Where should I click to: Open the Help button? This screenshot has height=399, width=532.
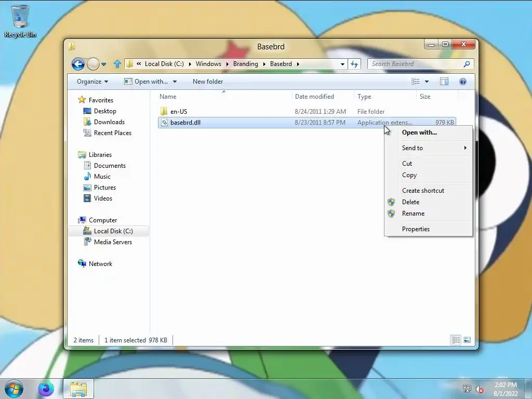coord(463,82)
